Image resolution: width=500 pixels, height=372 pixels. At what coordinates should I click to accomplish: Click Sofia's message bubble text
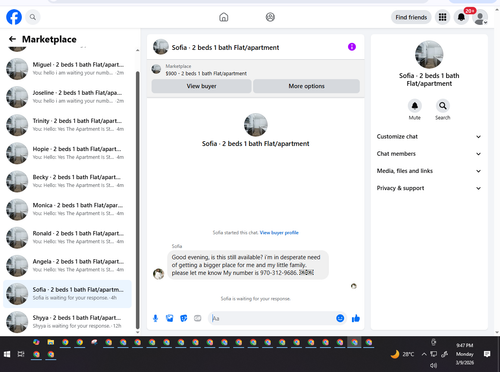(247, 265)
